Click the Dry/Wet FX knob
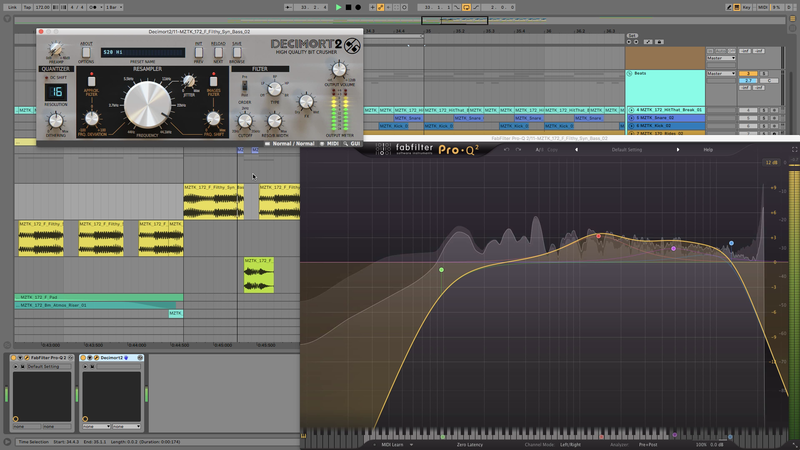The image size is (800, 450). click(306, 102)
